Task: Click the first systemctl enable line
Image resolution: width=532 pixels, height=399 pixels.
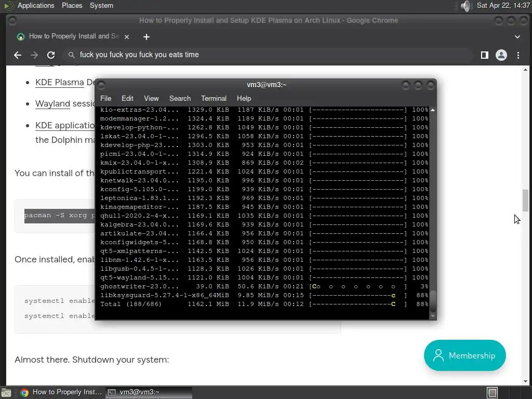Action: coord(59,301)
